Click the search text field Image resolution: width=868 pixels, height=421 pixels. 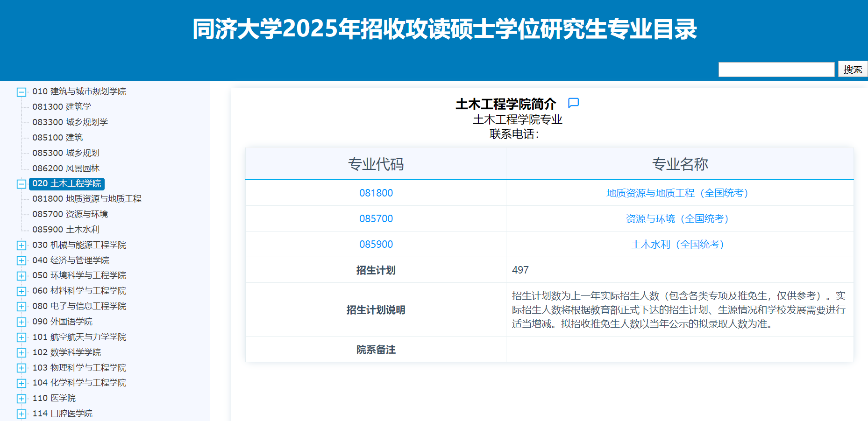tap(776, 70)
